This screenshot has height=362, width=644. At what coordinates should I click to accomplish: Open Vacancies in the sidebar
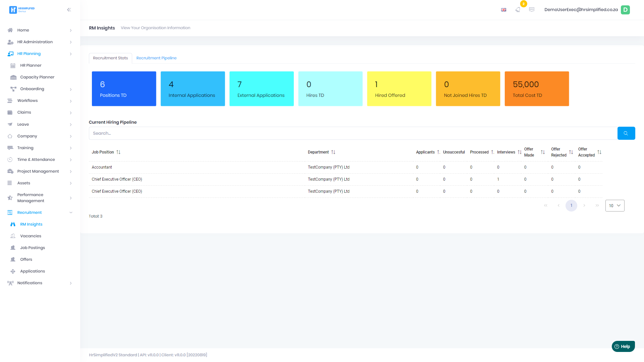tap(31, 236)
